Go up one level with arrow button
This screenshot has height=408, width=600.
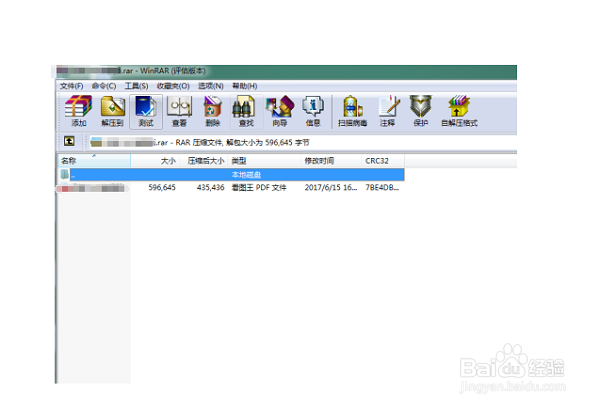[x=69, y=141]
